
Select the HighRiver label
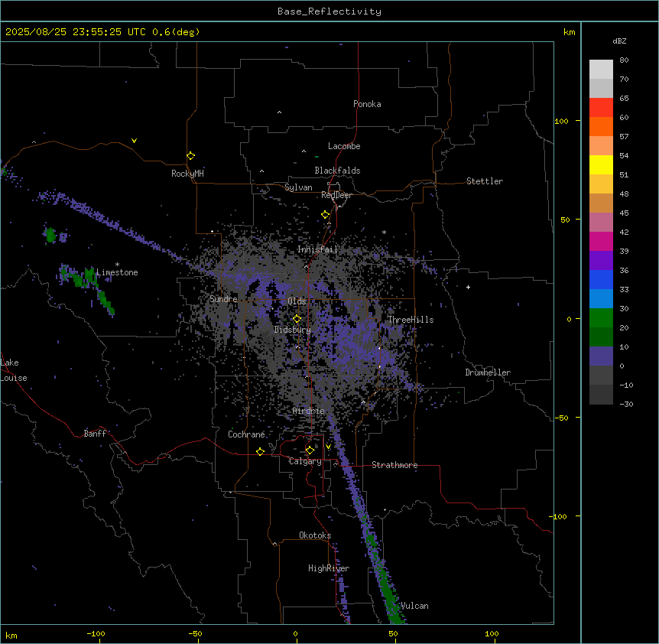pos(329,568)
